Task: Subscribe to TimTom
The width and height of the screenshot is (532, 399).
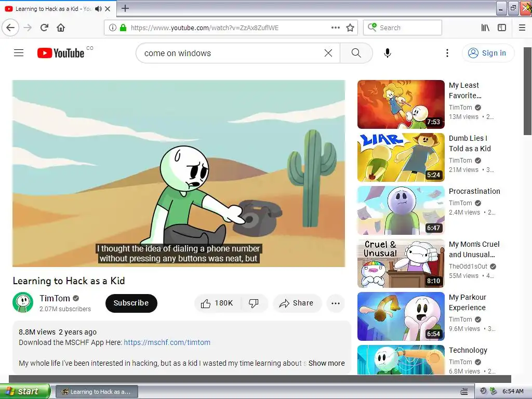Action: (x=131, y=303)
